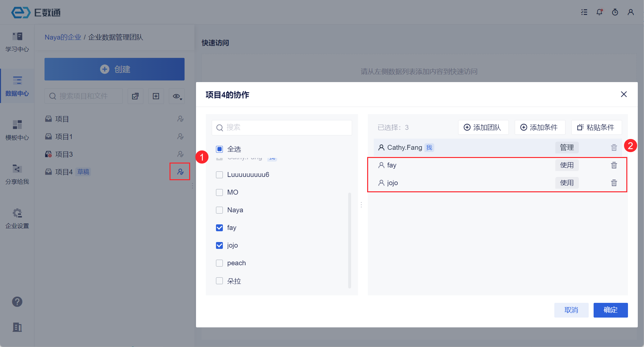This screenshot has height=347, width=644.
Task: Open the 使用 permission dropdown for jojo
Action: click(567, 183)
